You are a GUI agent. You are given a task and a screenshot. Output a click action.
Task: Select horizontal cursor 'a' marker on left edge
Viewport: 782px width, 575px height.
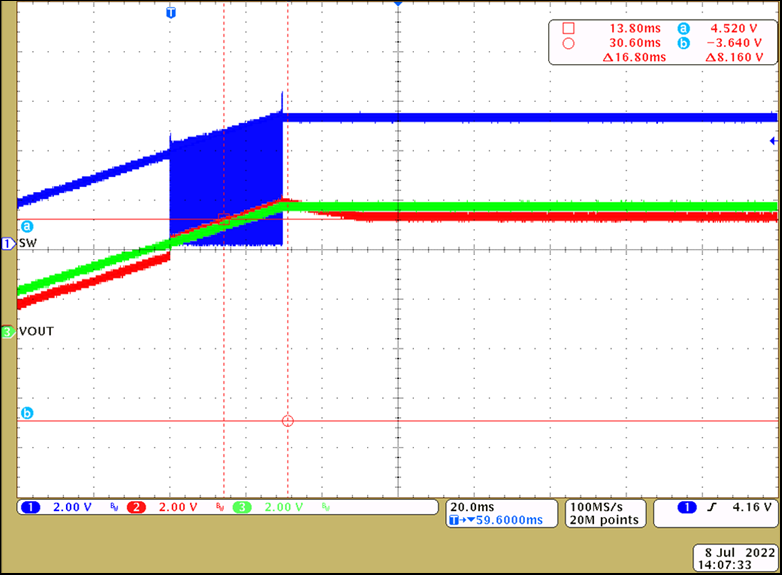pos(26,227)
